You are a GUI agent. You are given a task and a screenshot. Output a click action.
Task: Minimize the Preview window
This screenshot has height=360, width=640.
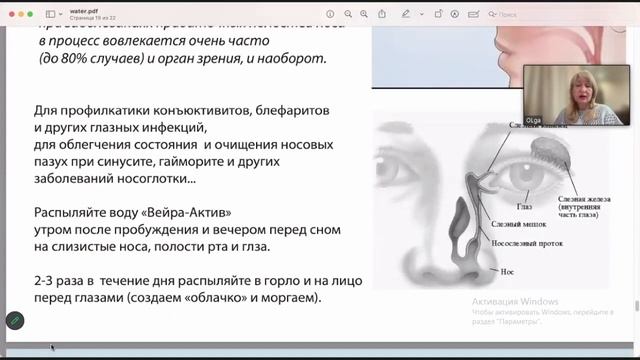pos(21,14)
